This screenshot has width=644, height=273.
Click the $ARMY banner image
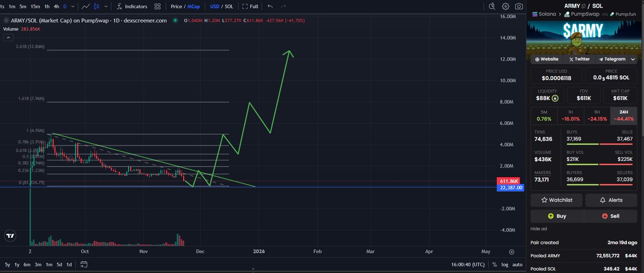(x=583, y=37)
